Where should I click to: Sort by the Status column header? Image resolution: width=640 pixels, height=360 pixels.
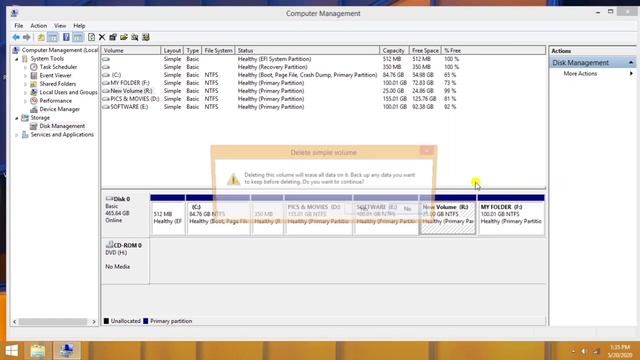[307, 51]
